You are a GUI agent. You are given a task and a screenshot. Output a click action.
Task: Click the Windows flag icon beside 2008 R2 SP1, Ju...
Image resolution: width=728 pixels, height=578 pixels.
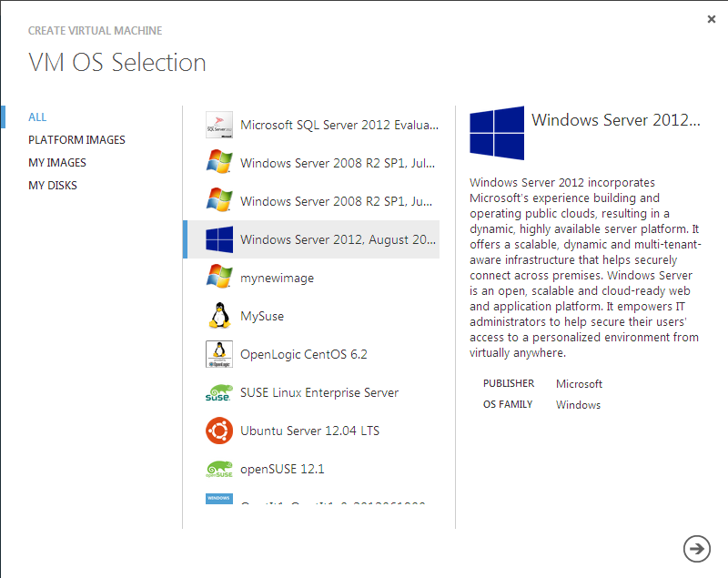(219, 199)
